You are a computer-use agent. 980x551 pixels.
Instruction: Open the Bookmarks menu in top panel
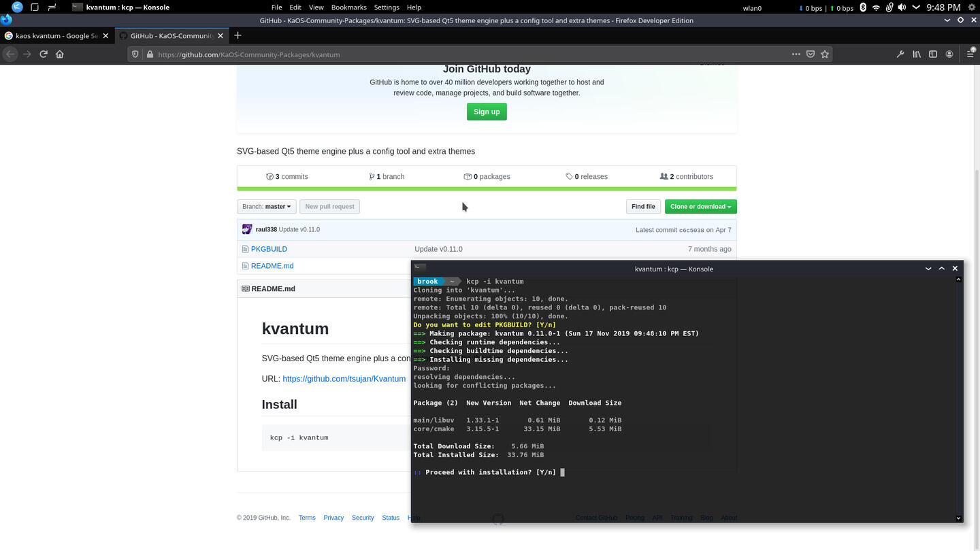coord(348,7)
